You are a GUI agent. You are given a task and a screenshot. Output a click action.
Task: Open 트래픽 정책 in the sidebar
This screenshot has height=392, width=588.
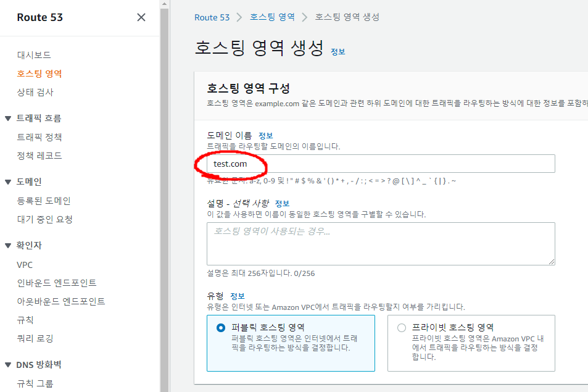point(39,137)
